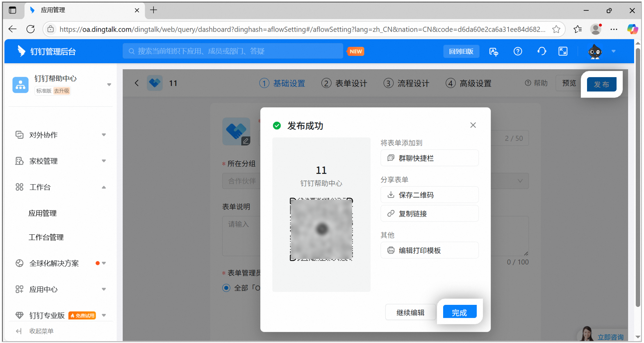Click the form's handshake icon in editor header
Screen dimensions: 644x343
click(x=155, y=83)
